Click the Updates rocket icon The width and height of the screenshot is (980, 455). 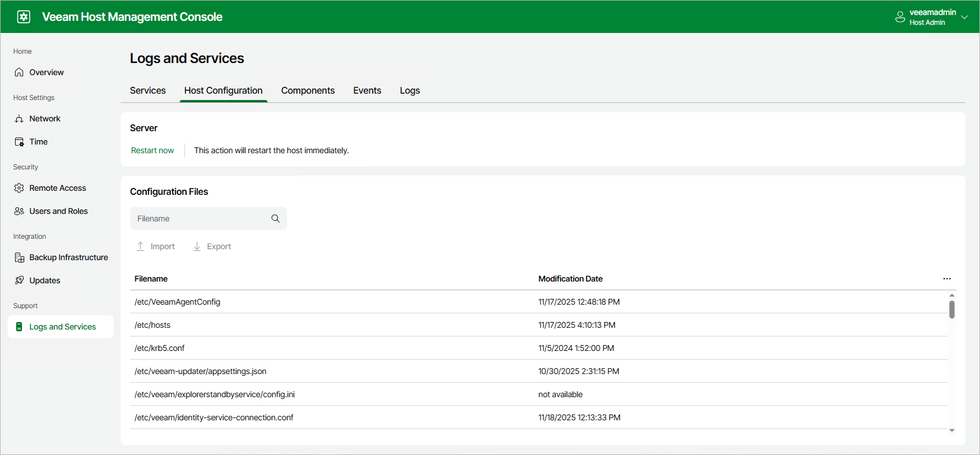click(19, 280)
